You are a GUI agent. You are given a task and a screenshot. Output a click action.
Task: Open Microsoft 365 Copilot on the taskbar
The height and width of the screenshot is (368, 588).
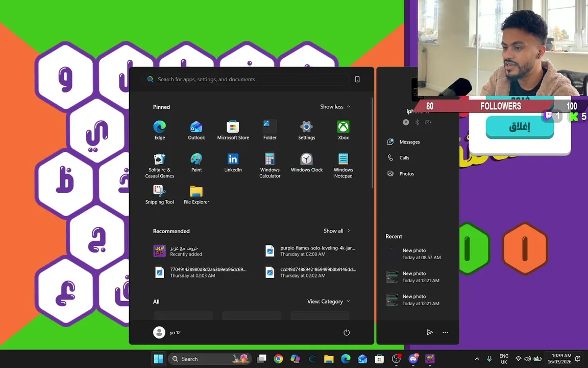click(x=295, y=359)
